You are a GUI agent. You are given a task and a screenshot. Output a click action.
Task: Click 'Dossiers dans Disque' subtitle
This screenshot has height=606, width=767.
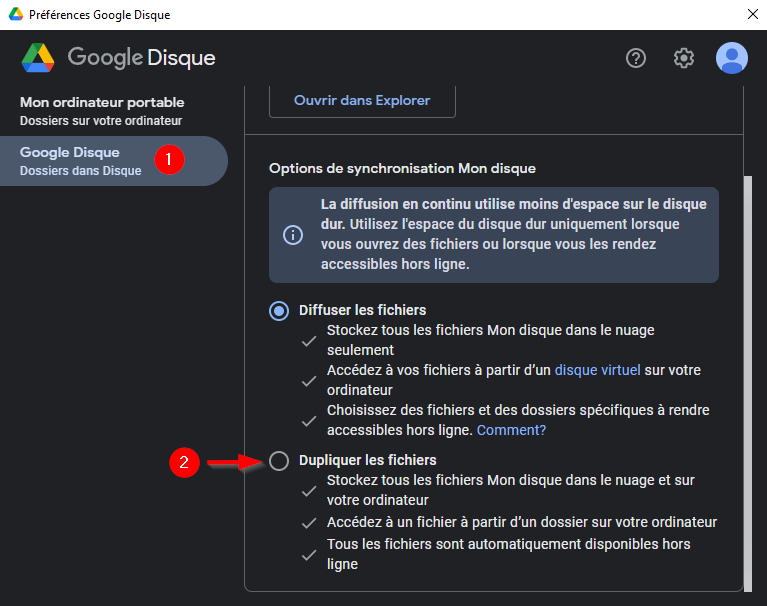80,171
